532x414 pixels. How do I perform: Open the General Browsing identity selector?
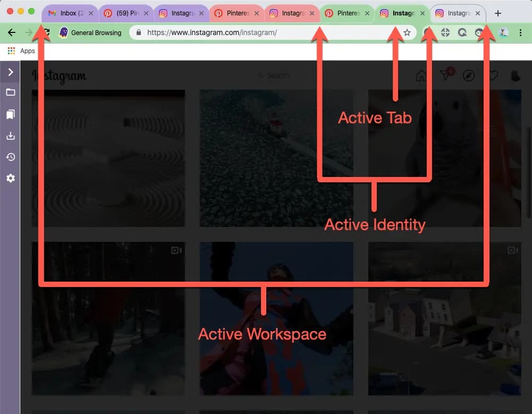coord(90,32)
